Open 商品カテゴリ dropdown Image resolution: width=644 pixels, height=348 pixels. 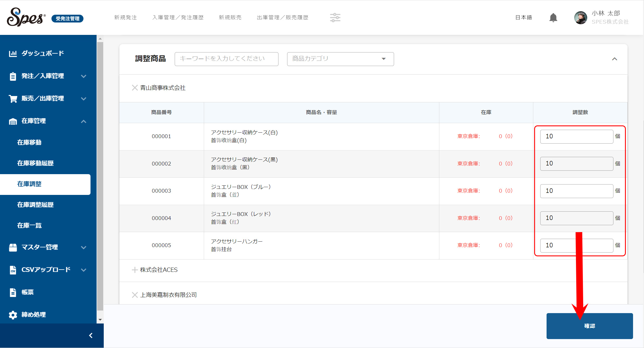(340, 59)
